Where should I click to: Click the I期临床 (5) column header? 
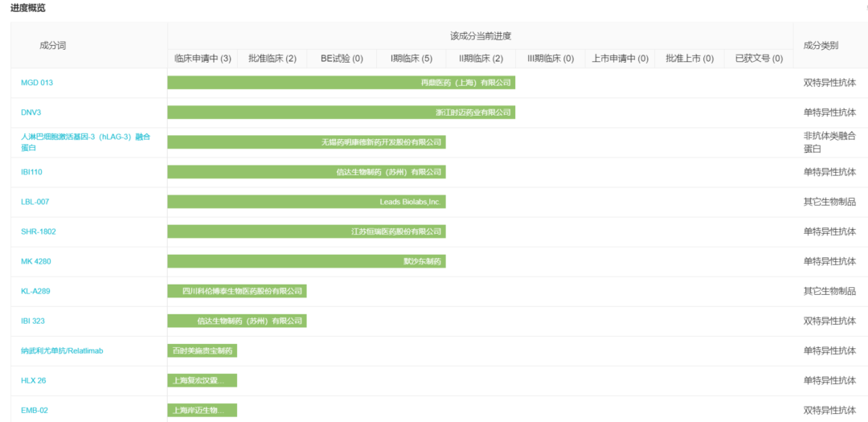[411, 59]
